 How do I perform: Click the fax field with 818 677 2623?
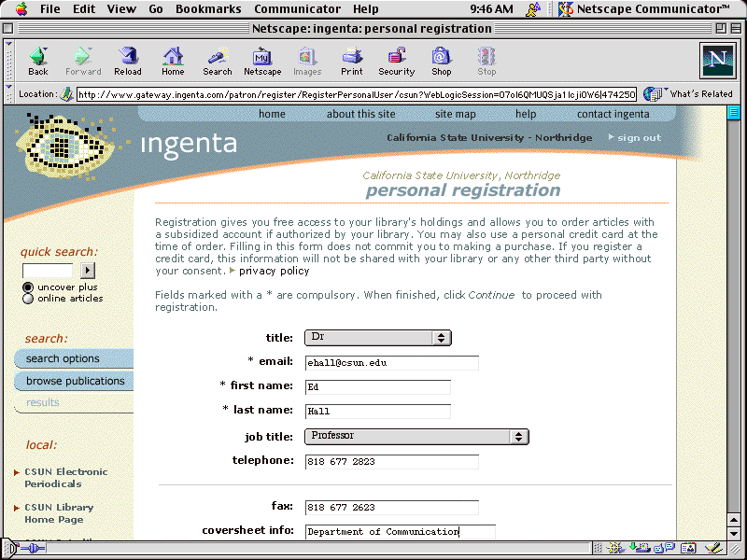pyautogui.click(x=391, y=507)
